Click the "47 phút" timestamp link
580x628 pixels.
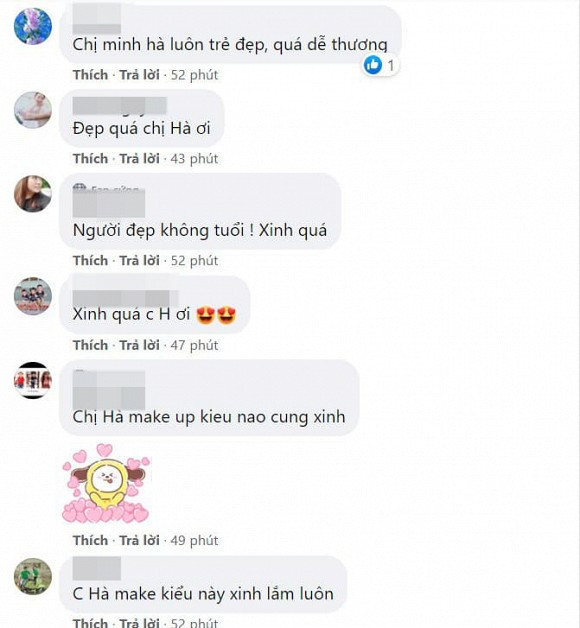point(194,345)
